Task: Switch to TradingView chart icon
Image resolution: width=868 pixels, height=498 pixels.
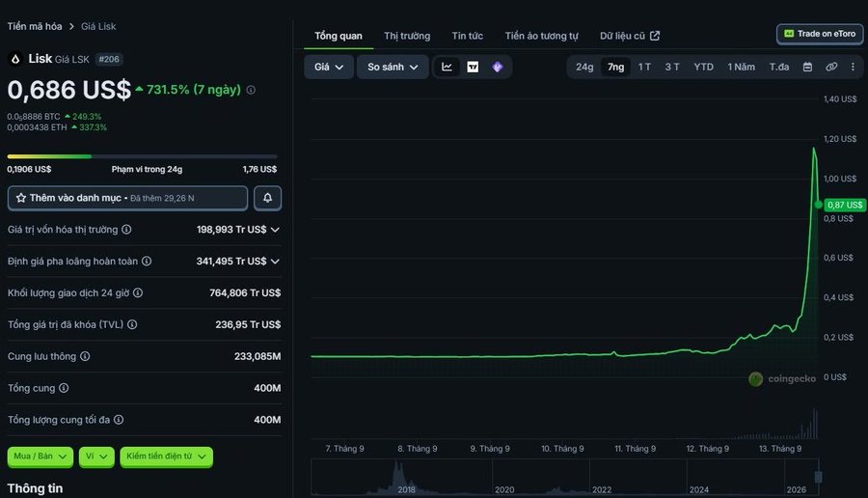Action: 473,67
